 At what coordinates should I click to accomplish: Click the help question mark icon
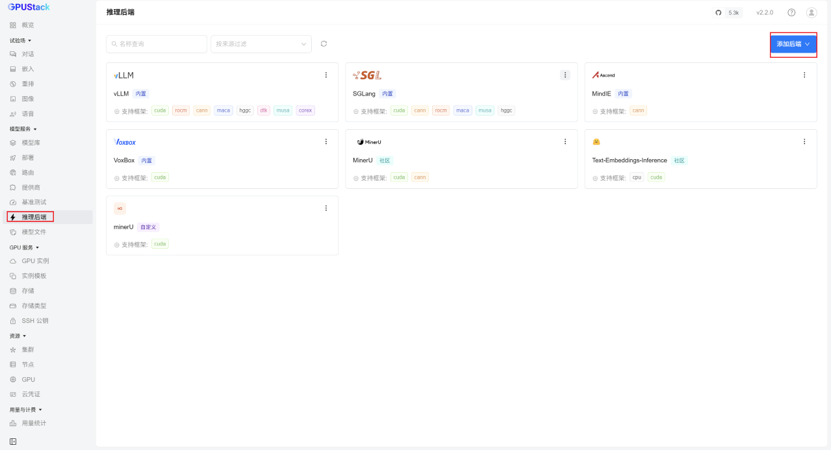pyautogui.click(x=791, y=13)
